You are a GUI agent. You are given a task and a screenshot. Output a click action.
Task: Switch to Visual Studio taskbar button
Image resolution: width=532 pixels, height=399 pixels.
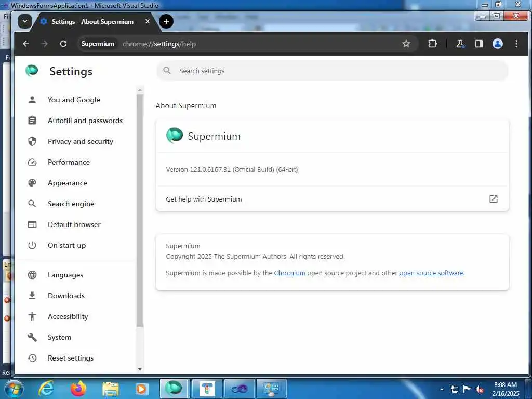(x=239, y=389)
